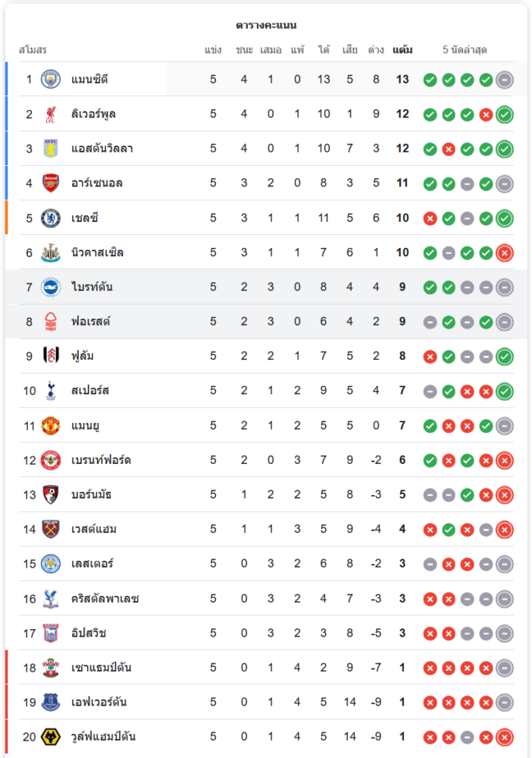Click the ตารางคะแนน table title
This screenshot has height=758, width=532.
[x=266, y=25]
